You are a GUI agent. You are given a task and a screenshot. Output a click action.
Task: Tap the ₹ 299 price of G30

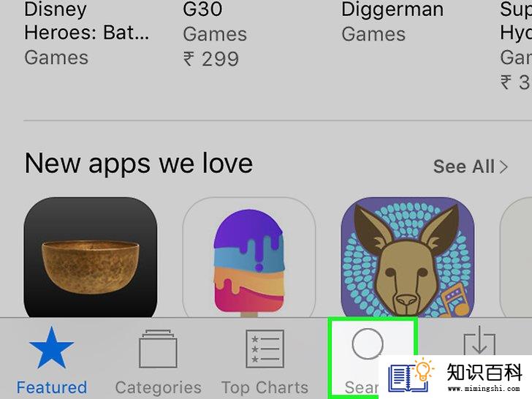coord(211,59)
